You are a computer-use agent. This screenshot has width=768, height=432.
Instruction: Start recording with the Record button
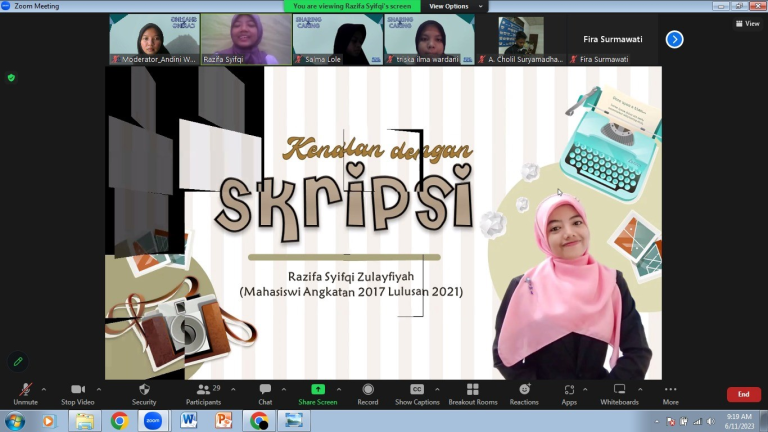368,391
